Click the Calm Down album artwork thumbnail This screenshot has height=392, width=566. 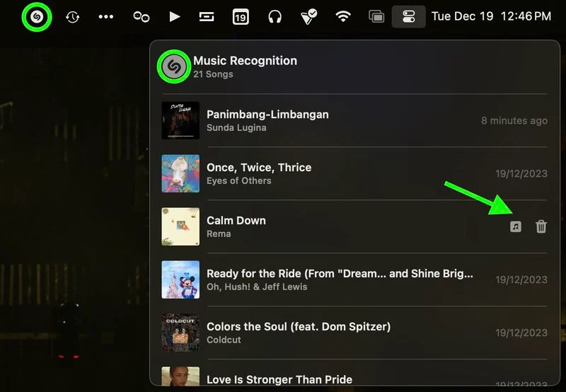point(180,226)
